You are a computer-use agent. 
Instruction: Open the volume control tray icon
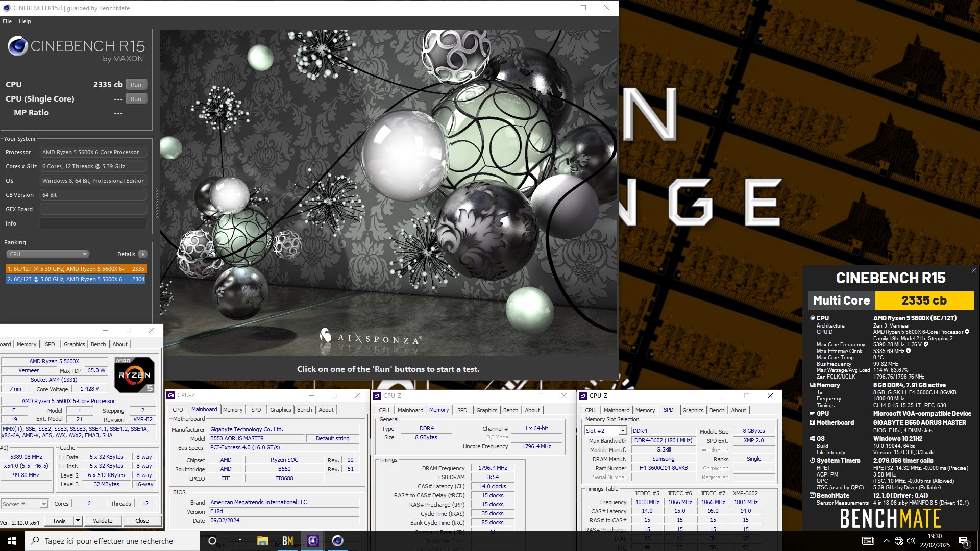(x=911, y=541)
